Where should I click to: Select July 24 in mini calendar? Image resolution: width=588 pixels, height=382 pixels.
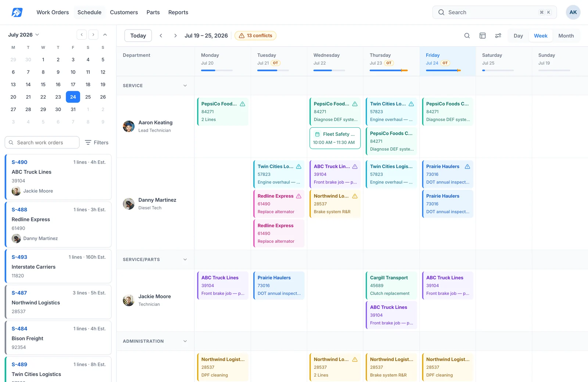(73, 97)
